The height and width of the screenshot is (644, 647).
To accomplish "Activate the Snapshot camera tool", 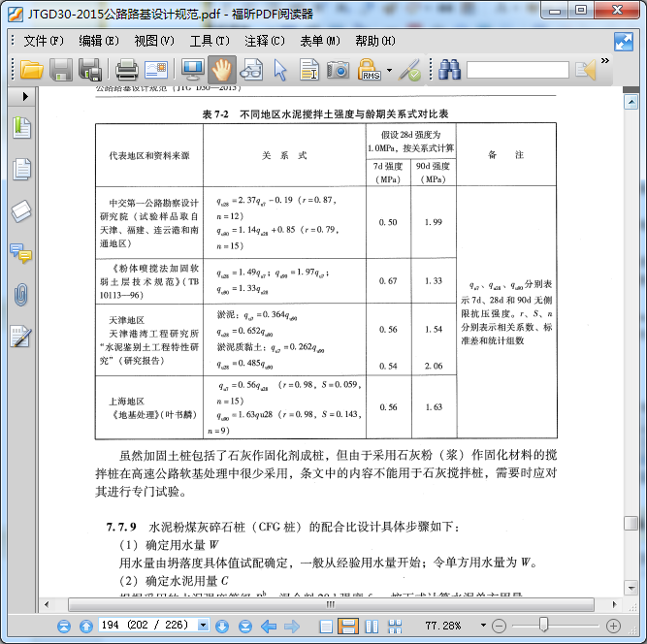I will [338, 69].
